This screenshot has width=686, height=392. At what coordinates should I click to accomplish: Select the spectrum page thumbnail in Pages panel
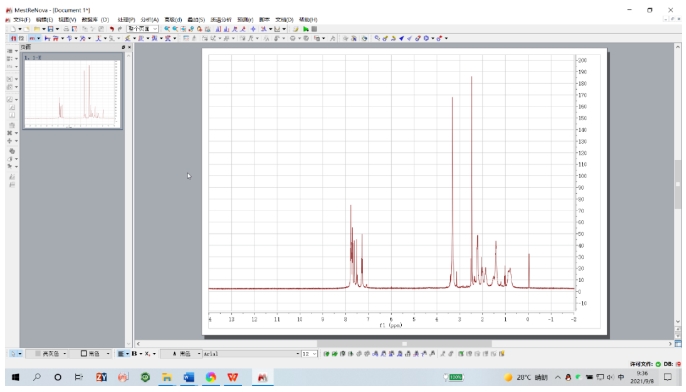coord(72,91)
